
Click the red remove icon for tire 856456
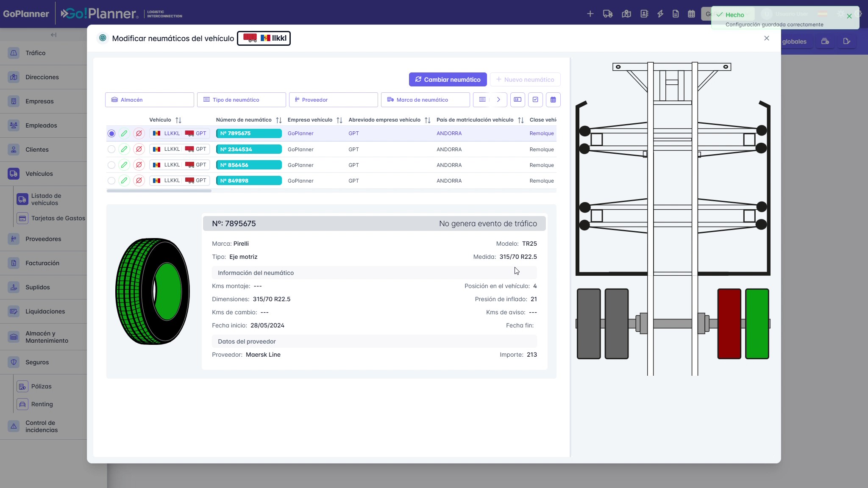pyautogui.click(x=139, y=165)
